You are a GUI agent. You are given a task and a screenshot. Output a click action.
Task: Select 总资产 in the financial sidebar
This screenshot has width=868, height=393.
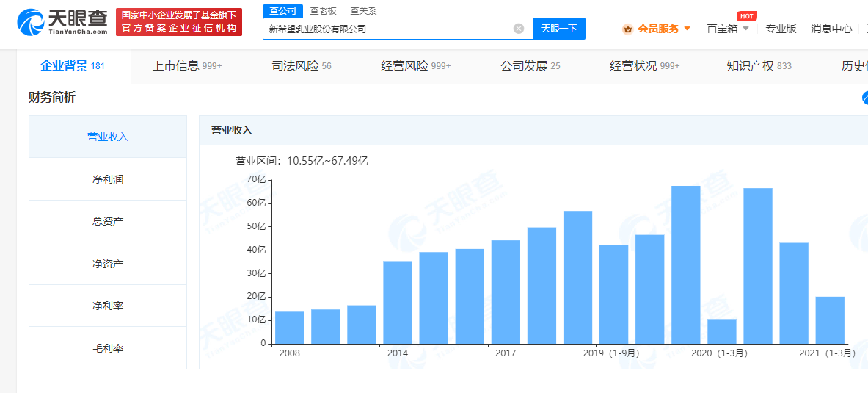click(108, 221)
